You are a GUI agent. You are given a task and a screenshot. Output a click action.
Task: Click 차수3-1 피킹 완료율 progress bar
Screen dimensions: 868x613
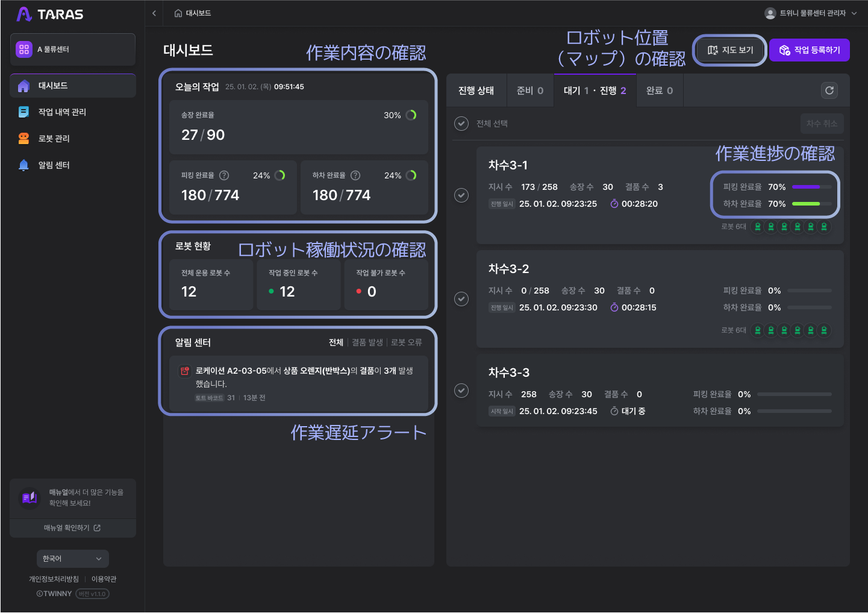(812, 187)
